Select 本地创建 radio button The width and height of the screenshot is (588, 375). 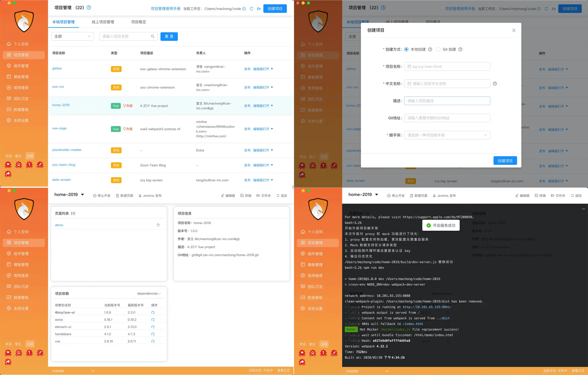point(406,49)
